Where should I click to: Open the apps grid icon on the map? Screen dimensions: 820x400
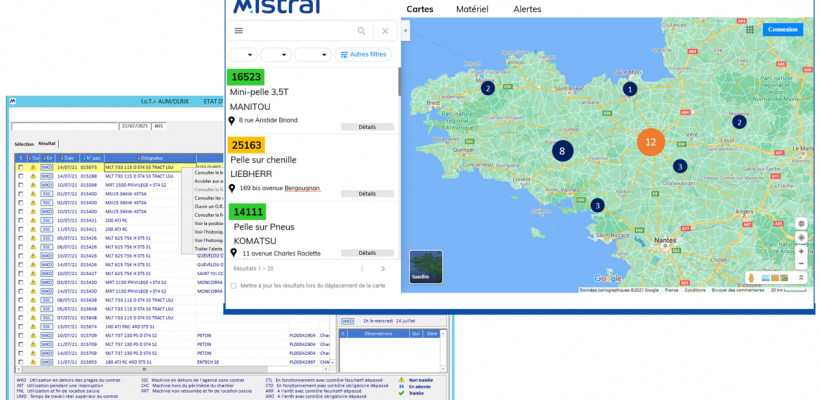click(749, 29)
